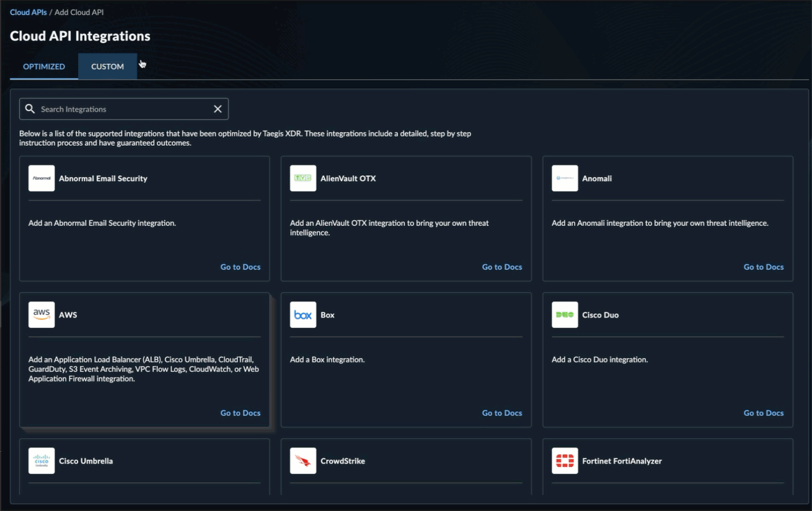Open Go to Docs for Cisco Duo
This screenshot has width=812, height=511.
(x=764, y=413)
